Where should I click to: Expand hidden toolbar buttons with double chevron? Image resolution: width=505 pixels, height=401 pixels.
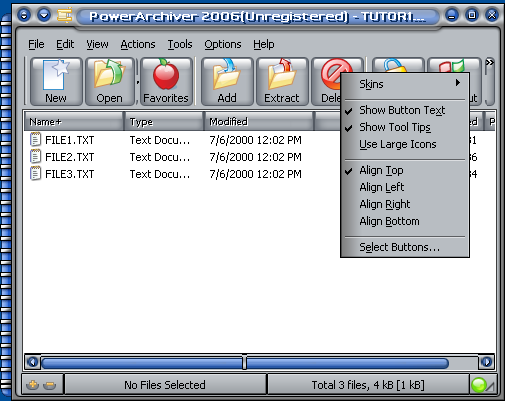(x=489, y=63)
